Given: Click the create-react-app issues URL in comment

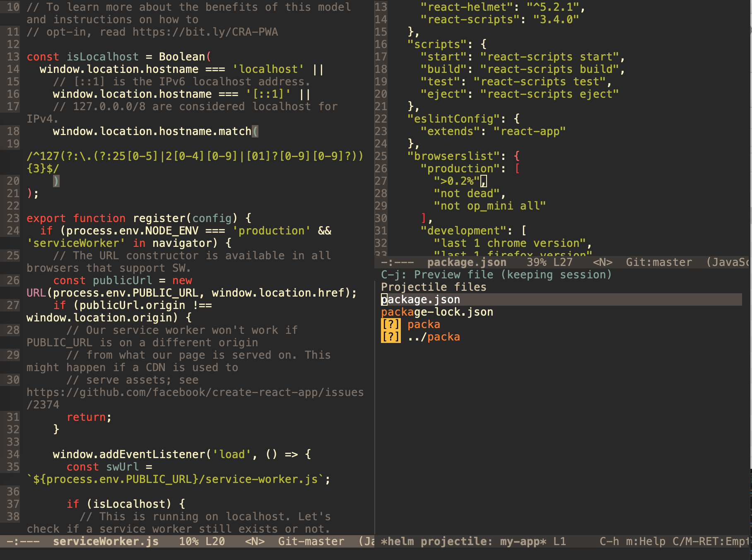Looking at the screenshot, I should (x=195, y=398).
